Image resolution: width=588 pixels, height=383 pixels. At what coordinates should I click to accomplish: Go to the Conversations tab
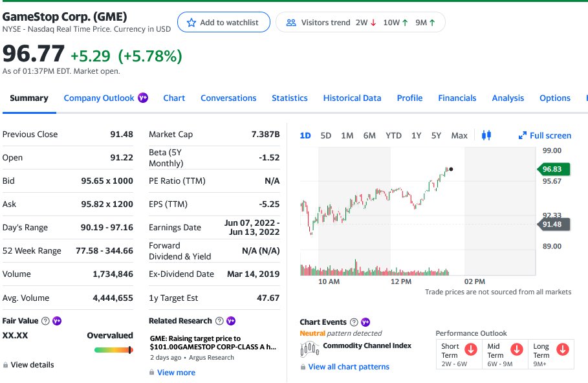[x=228, y=98]
